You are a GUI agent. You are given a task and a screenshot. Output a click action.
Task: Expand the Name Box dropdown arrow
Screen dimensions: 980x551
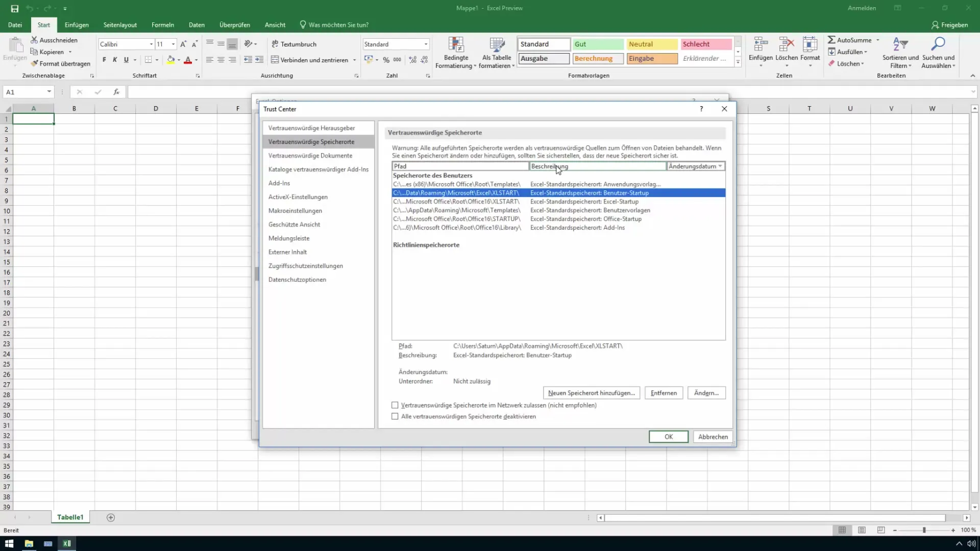point(49,92)
